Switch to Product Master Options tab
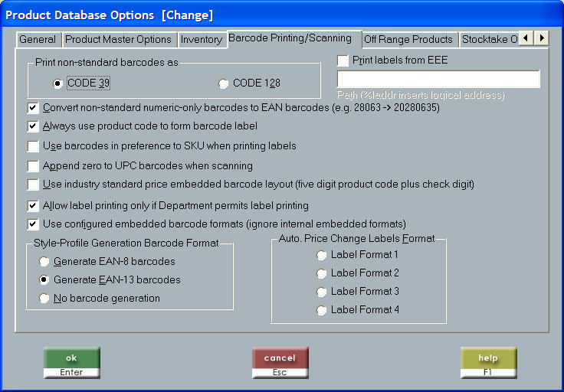564x392 pixels. coord(119,40)
